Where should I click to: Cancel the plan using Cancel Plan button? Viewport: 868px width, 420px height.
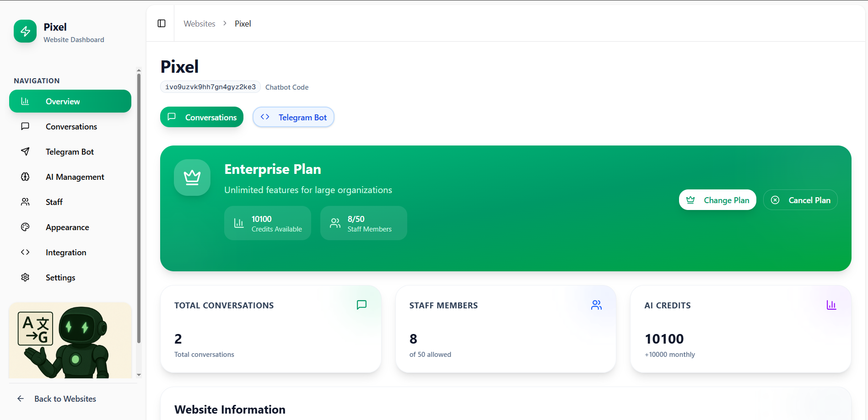coord(800,200)
